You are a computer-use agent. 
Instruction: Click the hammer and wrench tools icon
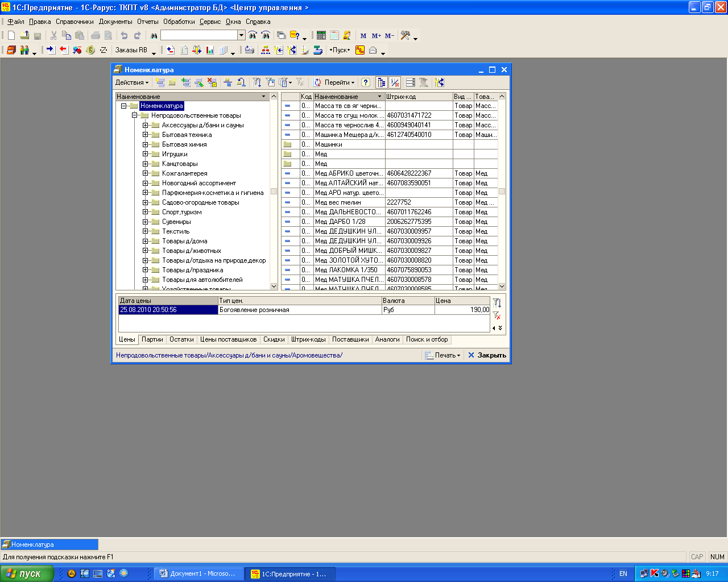pos(406,35)
